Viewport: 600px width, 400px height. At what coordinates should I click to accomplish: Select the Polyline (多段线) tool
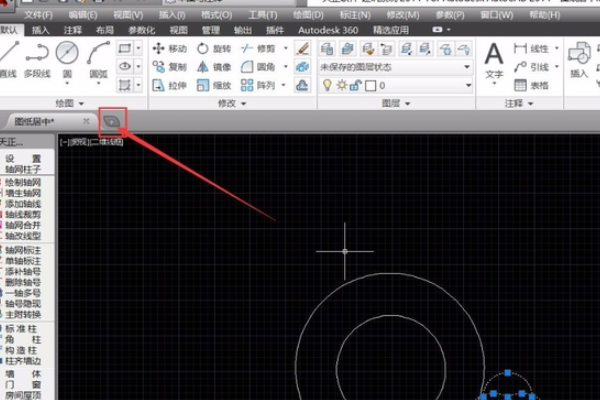coord(37,59)
